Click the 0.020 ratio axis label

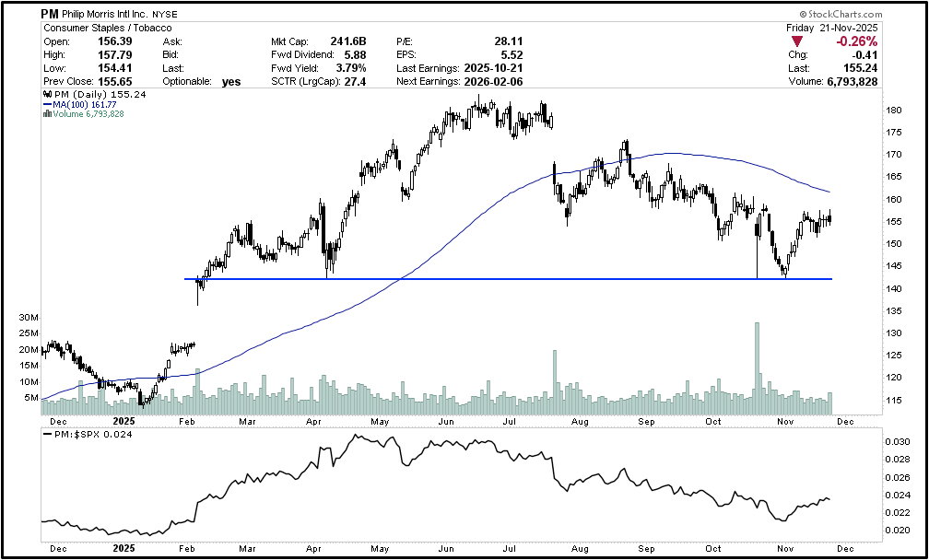tap(899, 531)
